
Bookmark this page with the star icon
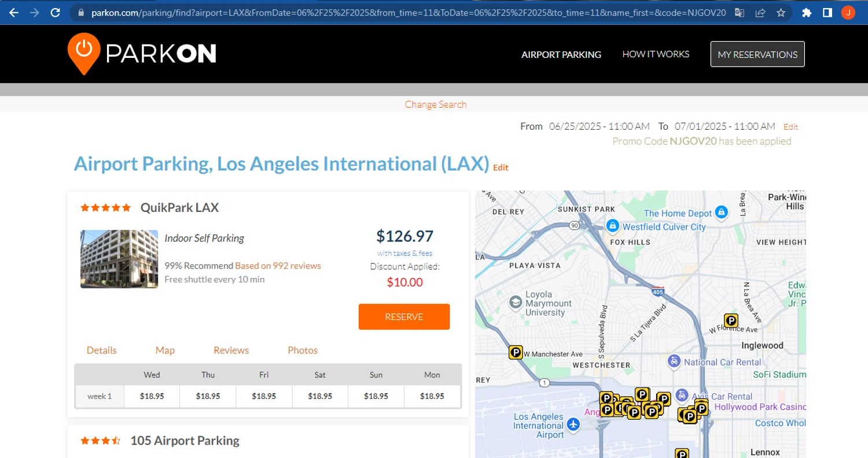(x=781, y=12)
